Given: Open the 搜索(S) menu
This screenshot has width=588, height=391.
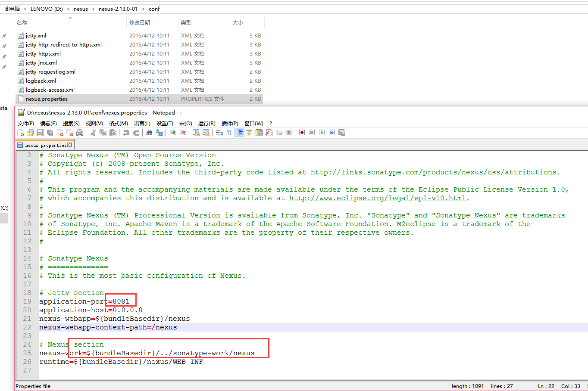Looking at the screenshot, I should click(x=71, y=124).
